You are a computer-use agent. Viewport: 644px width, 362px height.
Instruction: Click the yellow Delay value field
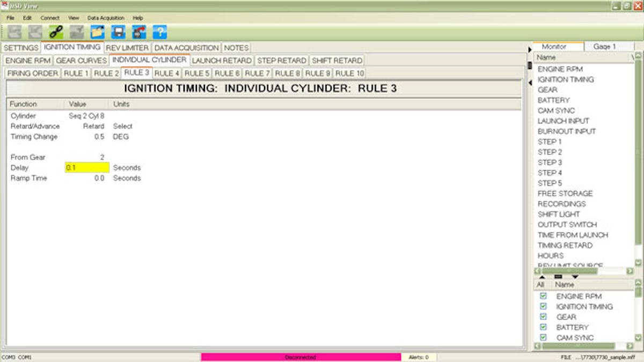click(86, 168)
